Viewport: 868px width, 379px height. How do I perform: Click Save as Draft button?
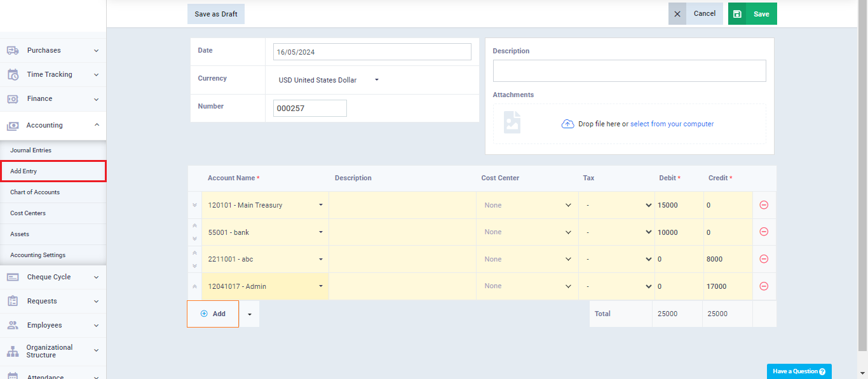216,14
